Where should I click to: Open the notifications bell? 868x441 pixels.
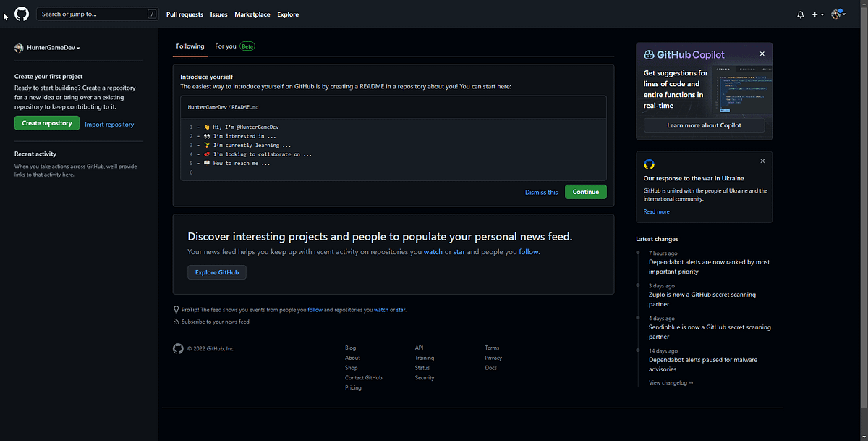pos(799,14)
